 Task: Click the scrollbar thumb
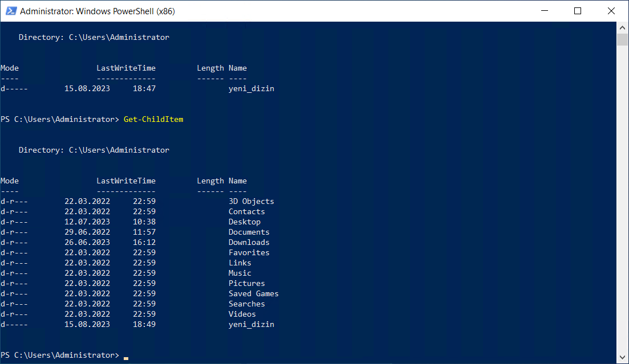tap(622, 39)
